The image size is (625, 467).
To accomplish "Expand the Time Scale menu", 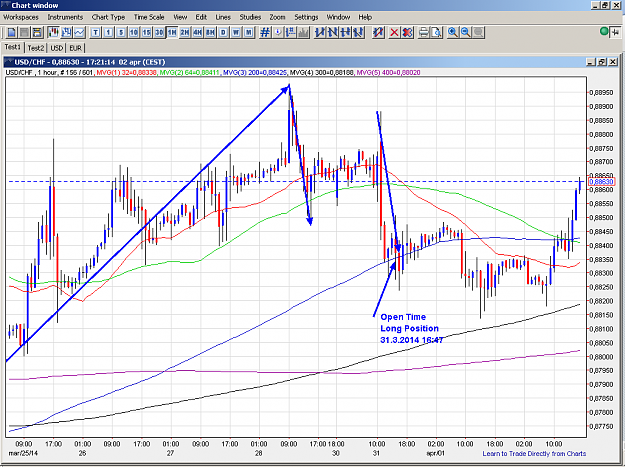I will click(149, 17).
